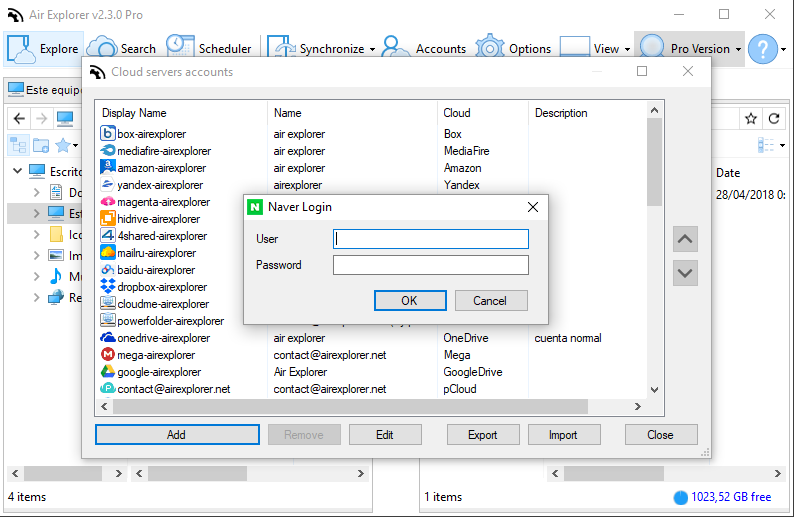Toggle the folder tree view icon
Image resolution: width=794 pixels, height=517 pixels.
[19, 145]
